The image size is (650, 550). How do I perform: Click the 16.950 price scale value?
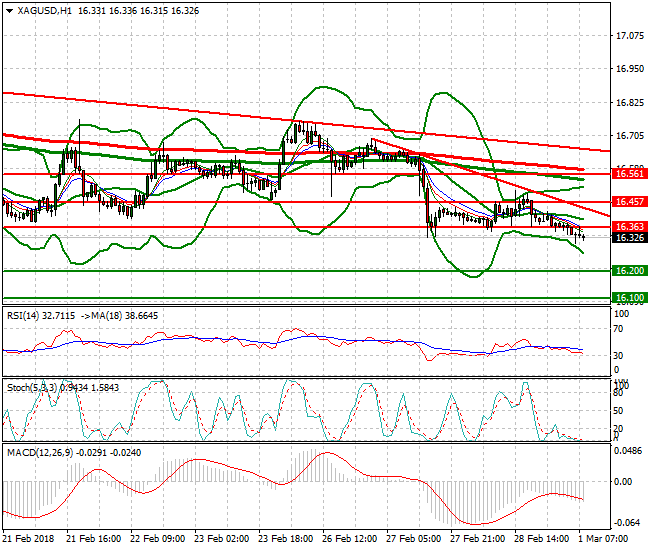[630, 69]
